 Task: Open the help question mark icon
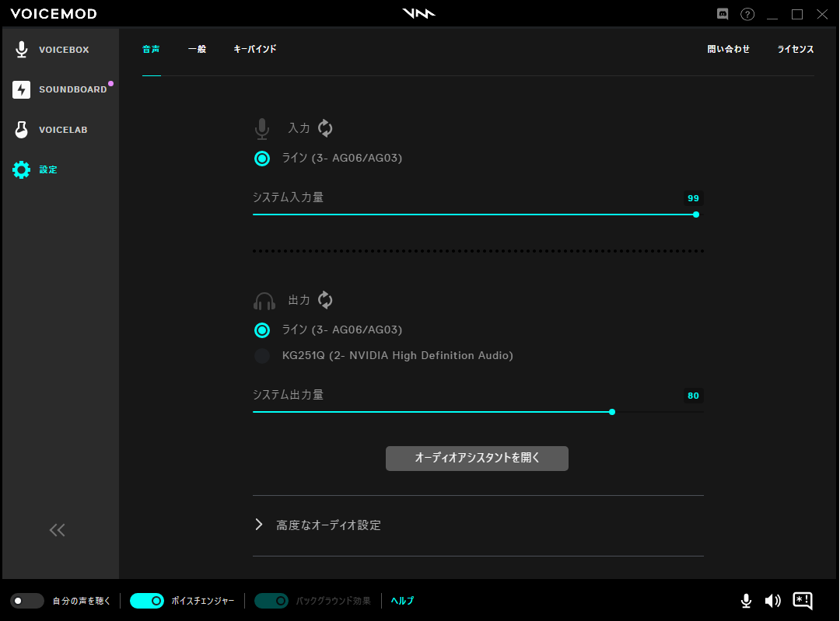tap(747, 14)
